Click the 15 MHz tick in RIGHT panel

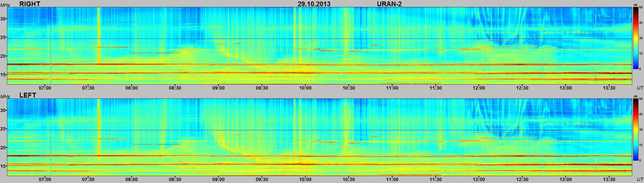3,75
